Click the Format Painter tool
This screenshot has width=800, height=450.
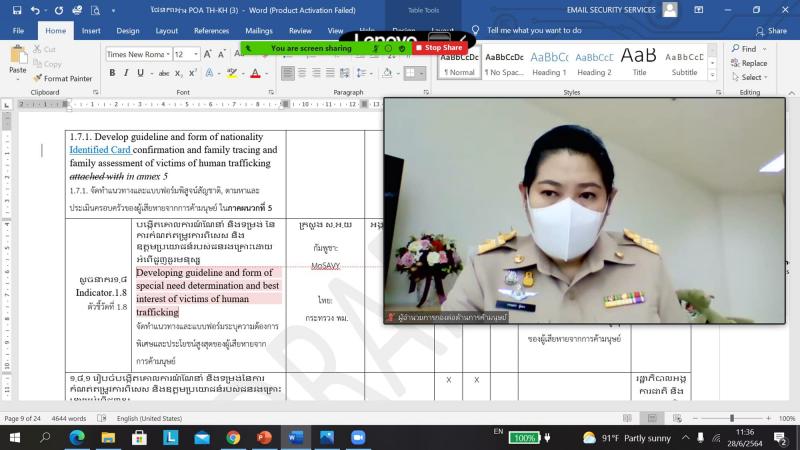click(63, 78)
